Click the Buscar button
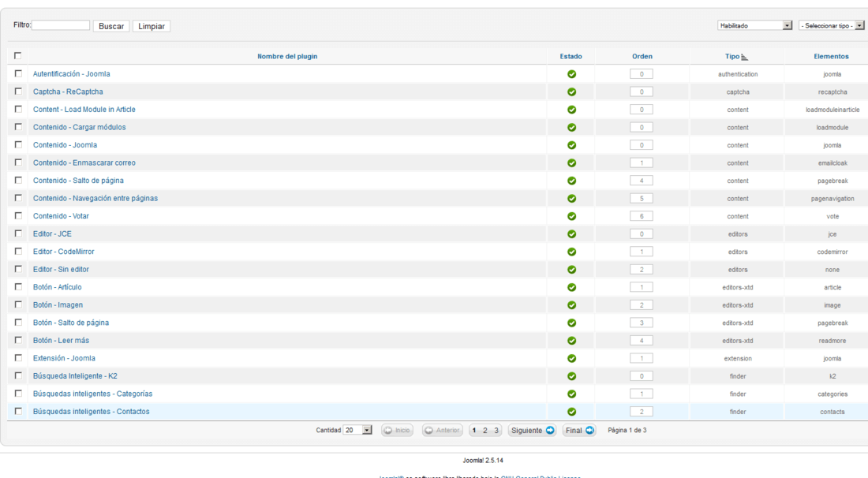The height and width of the screenshot is (478, 868). tap(111, 26)
